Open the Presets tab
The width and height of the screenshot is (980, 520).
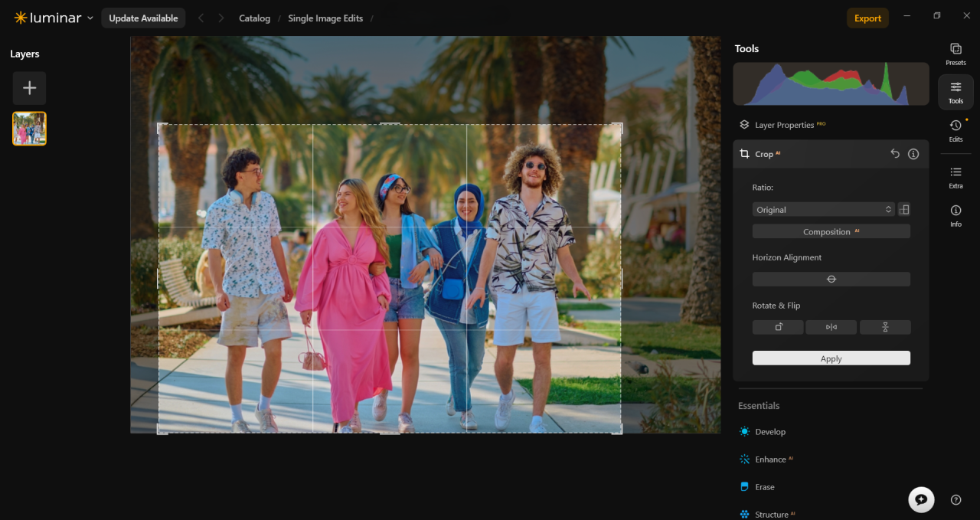[955, 54]
